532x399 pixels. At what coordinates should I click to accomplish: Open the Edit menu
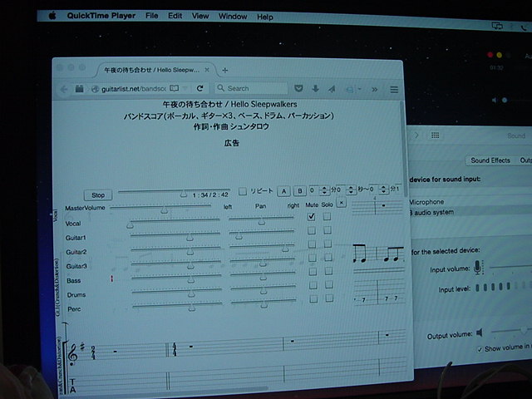coord(175,16)
